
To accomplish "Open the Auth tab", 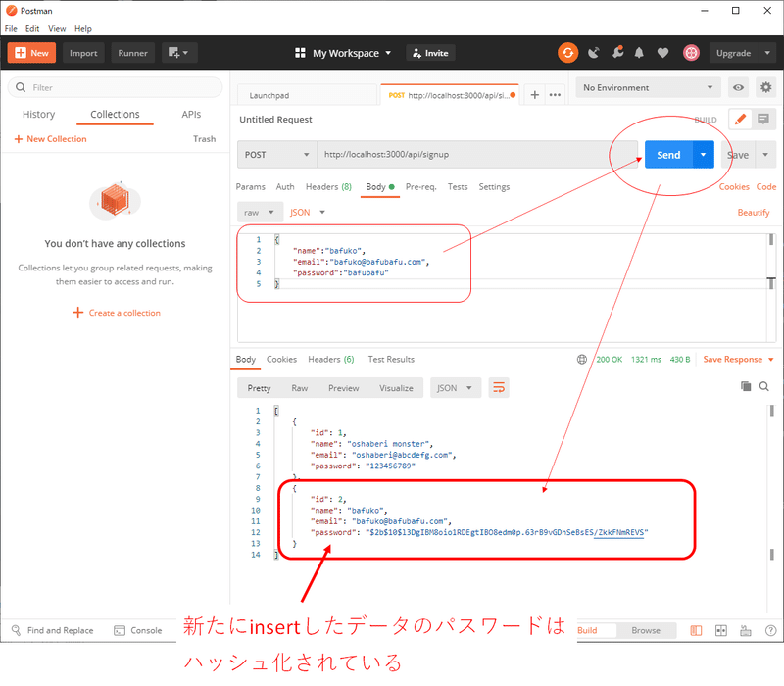I will click(285, 187).
